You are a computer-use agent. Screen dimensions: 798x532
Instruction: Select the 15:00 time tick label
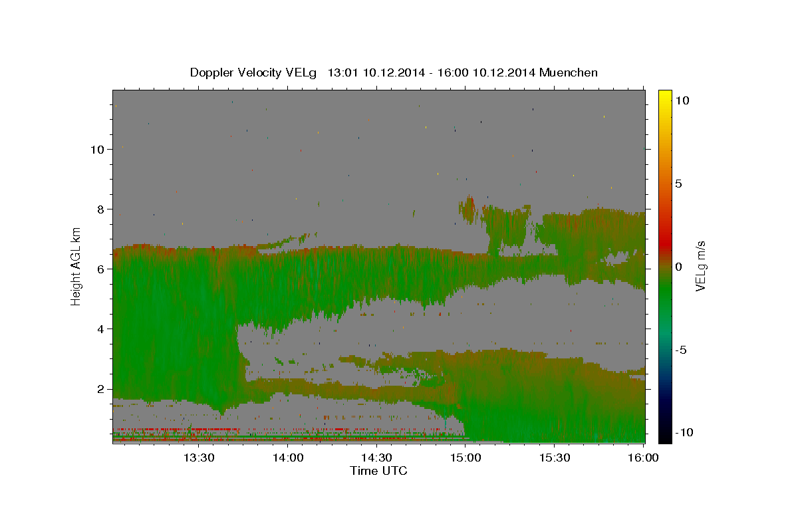pos(465,458)
